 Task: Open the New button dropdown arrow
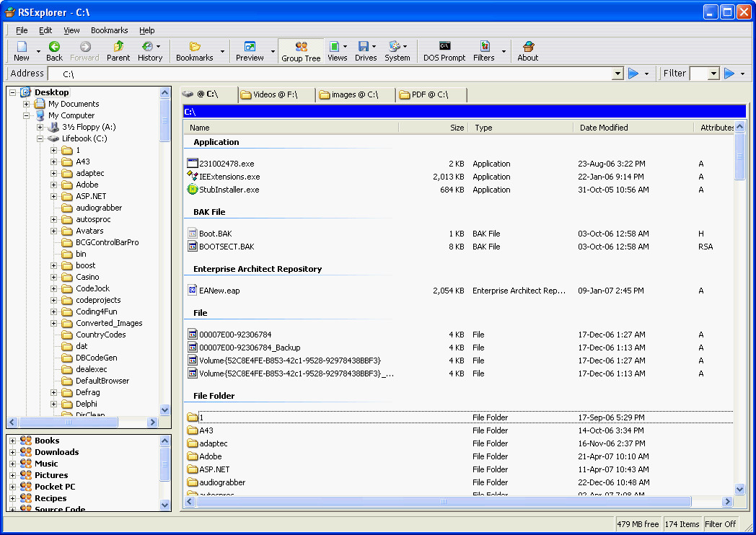coord(38,51)
